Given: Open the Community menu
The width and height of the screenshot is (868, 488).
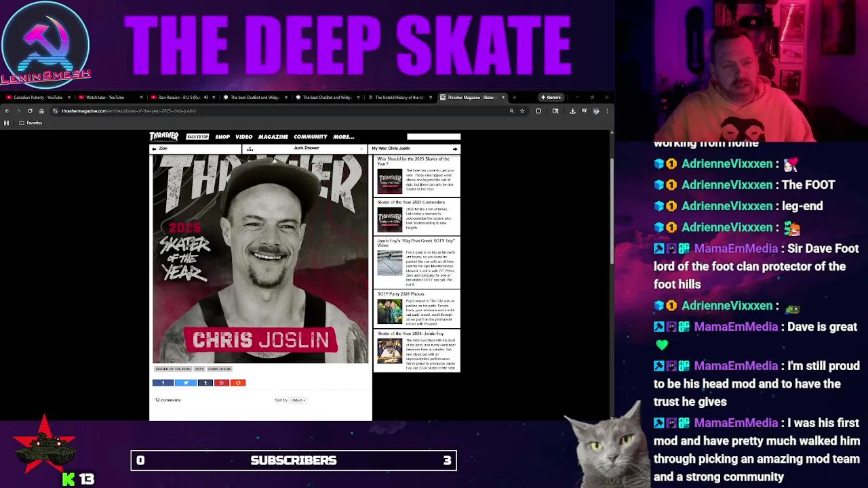Looking at the screenshot, I should click(310, 137).
